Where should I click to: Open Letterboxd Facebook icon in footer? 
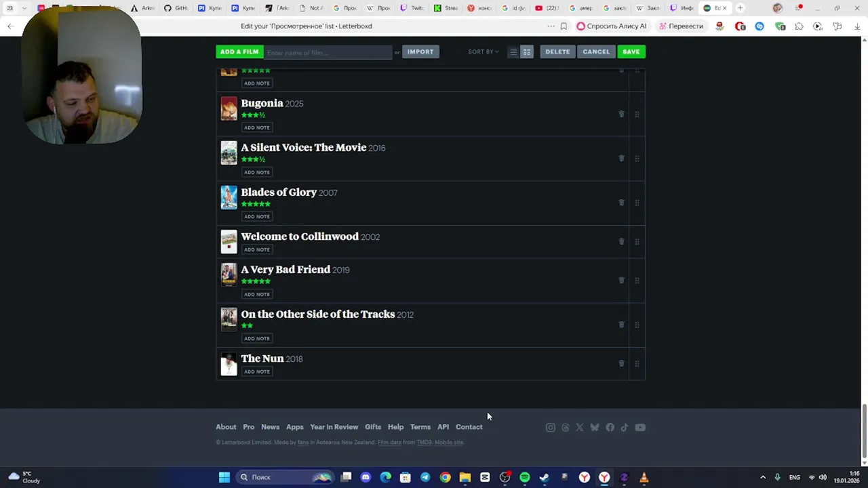tap(610, 427)
